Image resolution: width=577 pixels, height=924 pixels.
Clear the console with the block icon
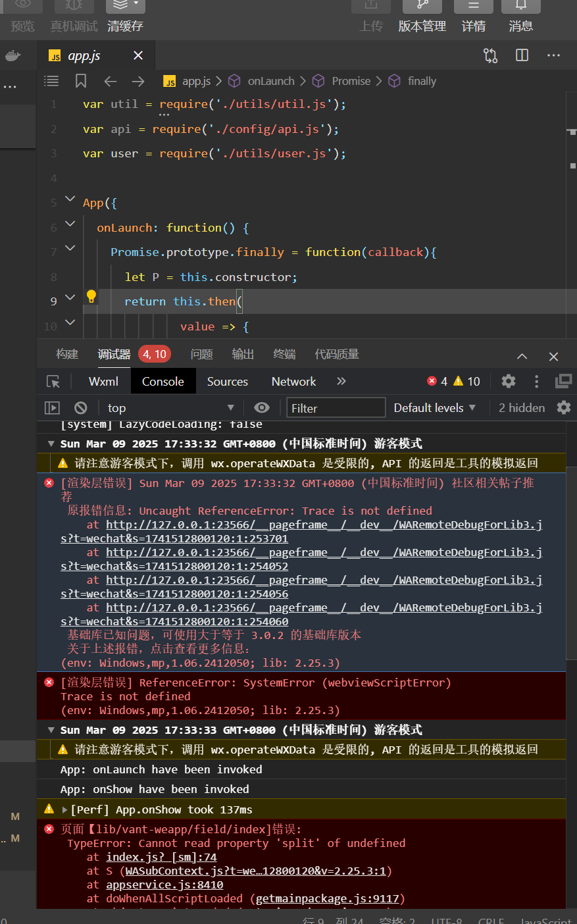80,408
